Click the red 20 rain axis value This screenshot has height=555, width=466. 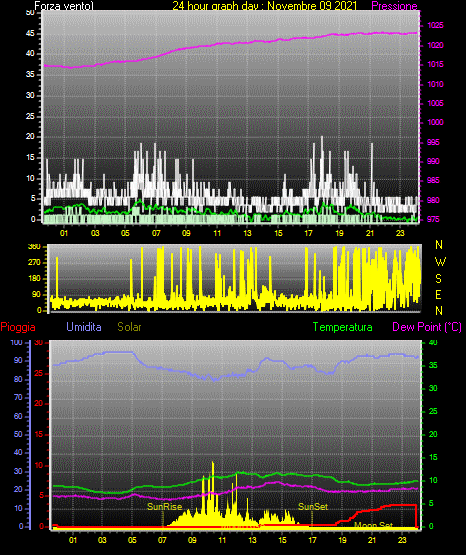click(39, 404)
